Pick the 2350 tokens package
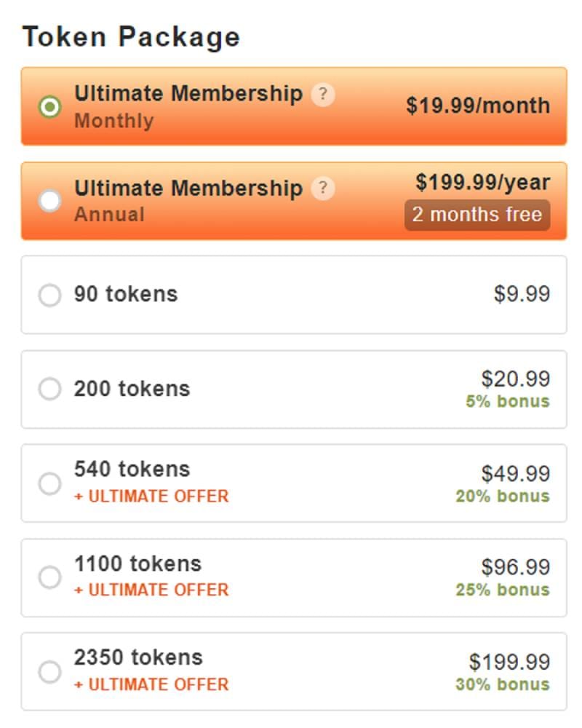582x728 pixels. coord(49,670)
